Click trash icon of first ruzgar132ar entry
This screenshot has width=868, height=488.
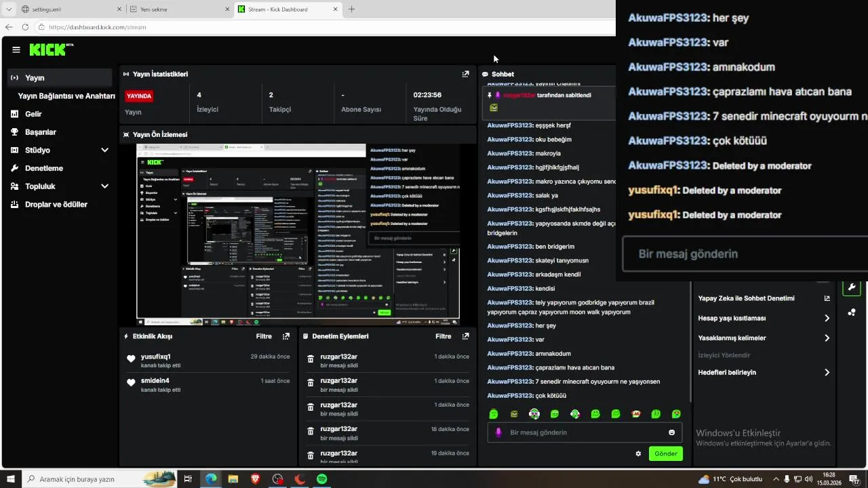click(x=311, y=359)
